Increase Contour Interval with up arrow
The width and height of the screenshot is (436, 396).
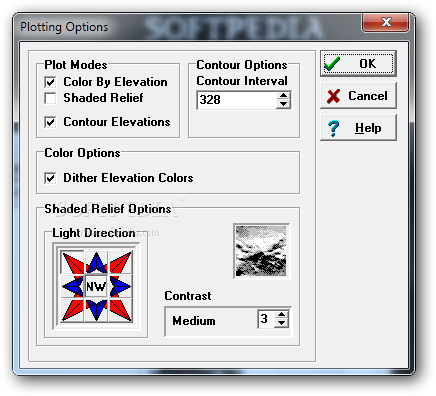click(x=283, y=96)
